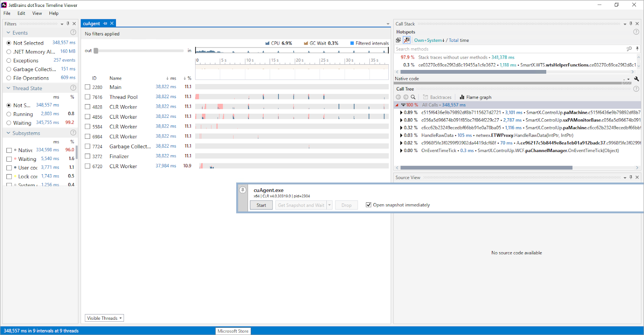The image size is (644, 335).
Task: Check the Garbage Collection thread 7724 checkbox
Action: click(x=87, y=146)
